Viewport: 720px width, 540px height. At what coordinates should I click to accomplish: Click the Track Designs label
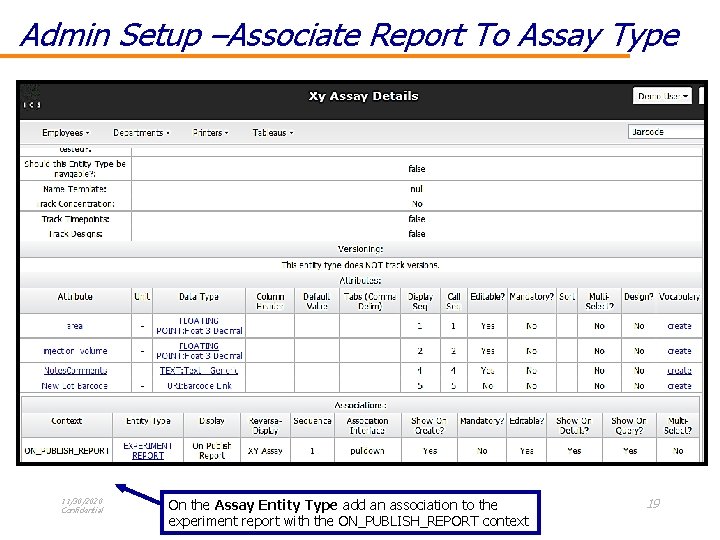click(75, 234)
